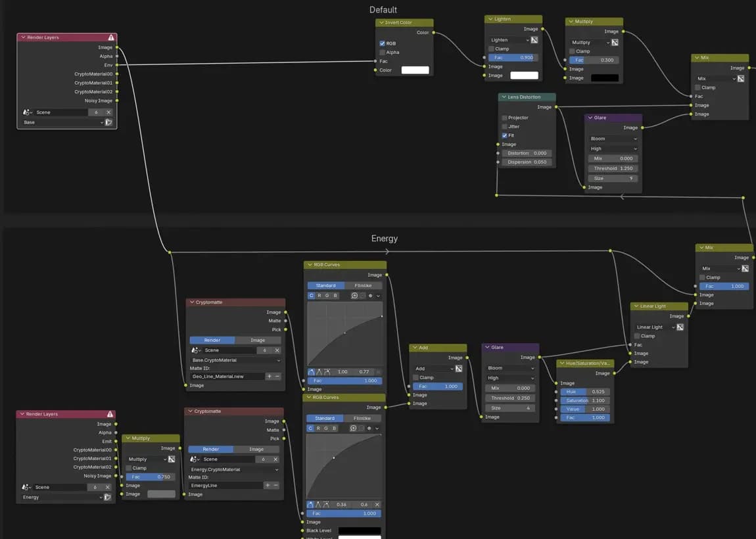Open Linear Light blend type dropdown
This screenshot has width=756, height=539.
655,327
